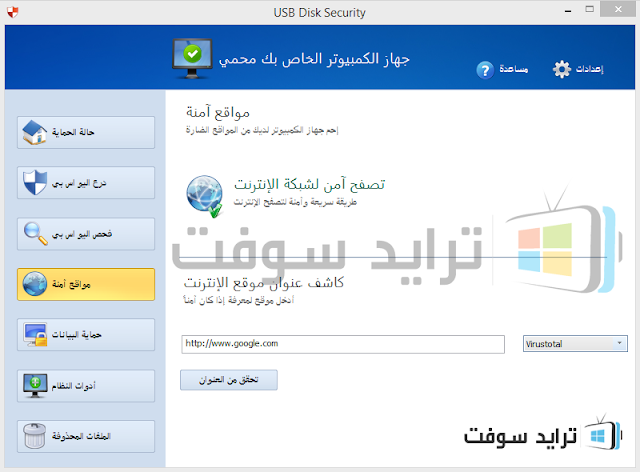Click the heading كاشف عنوان موقع الإنترنت
The image size is (640, 472).
[264, 283]
